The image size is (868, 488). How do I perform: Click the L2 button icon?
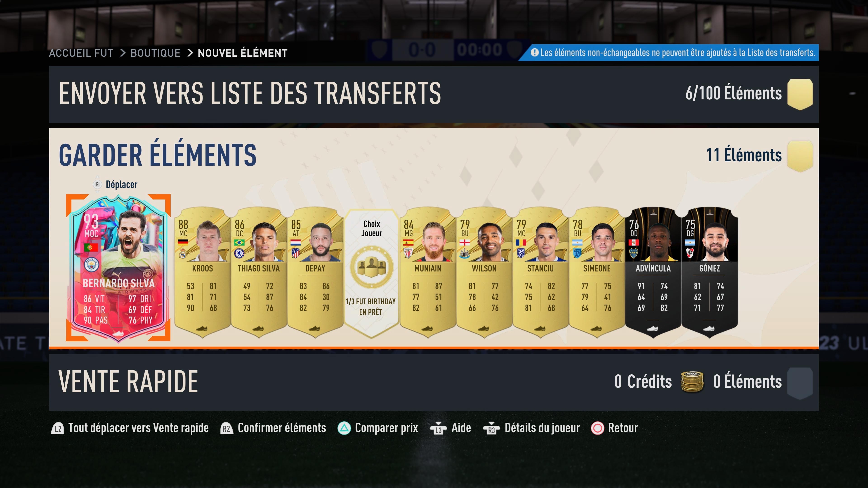click(x=58, y=428)
